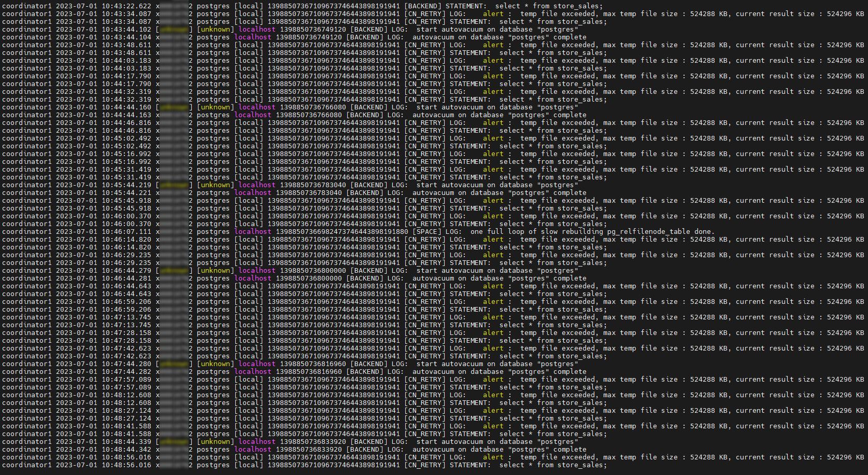Click thread ID 1398850736783040 in the 10:45:44.219 line
Image resolution: width=868 pixels, height=475 pixels.
313,185
